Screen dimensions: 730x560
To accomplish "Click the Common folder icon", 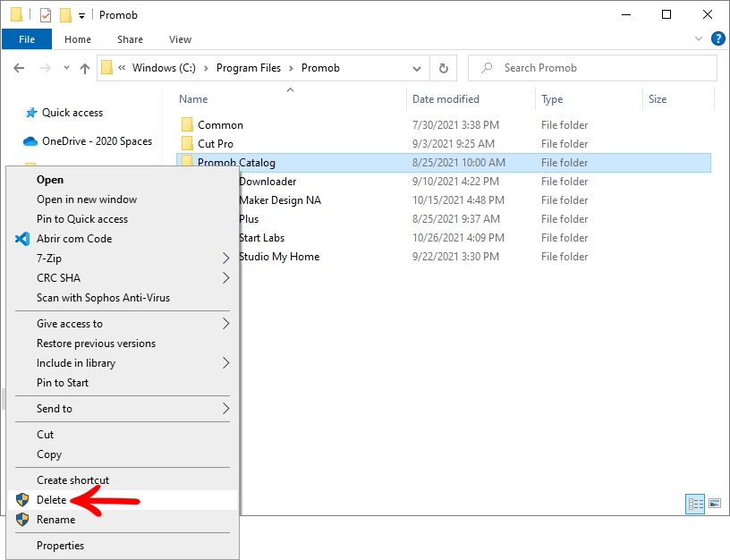I will coord(187,124).
